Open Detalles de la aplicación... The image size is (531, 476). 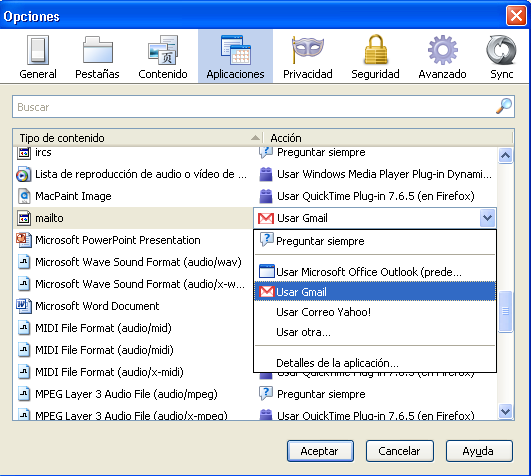[375, 363]
